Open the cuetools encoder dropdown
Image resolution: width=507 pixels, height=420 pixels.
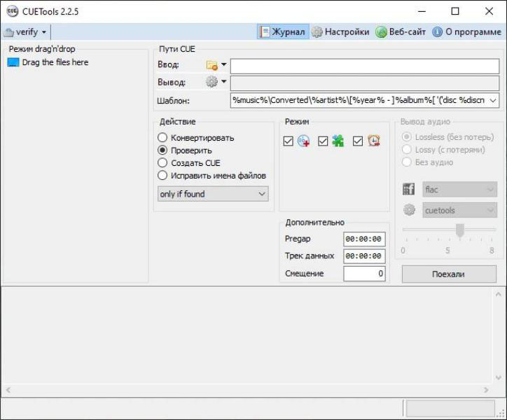tap(459, 211)
